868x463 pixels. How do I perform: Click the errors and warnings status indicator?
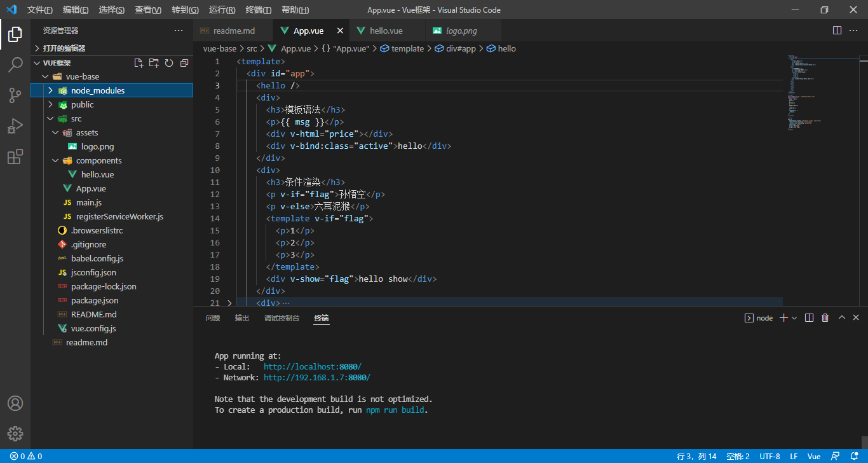(x=26, y=456)
